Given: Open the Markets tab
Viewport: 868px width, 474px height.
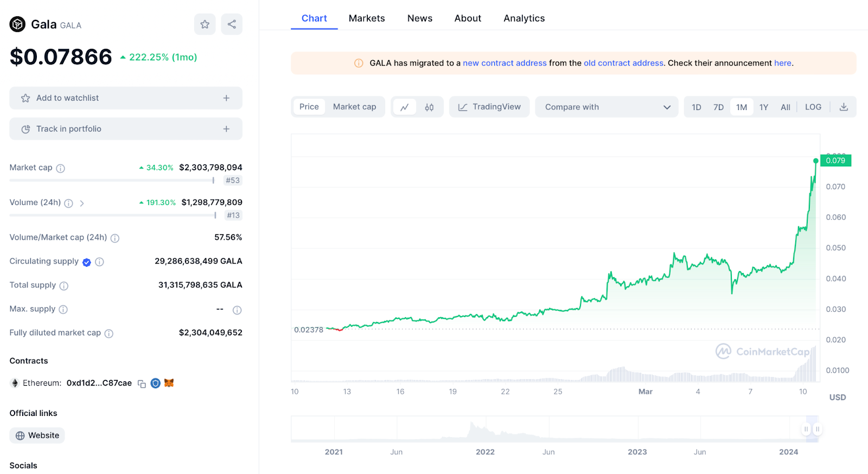Looking at the screenshot, I should click(x=367, y=18).
